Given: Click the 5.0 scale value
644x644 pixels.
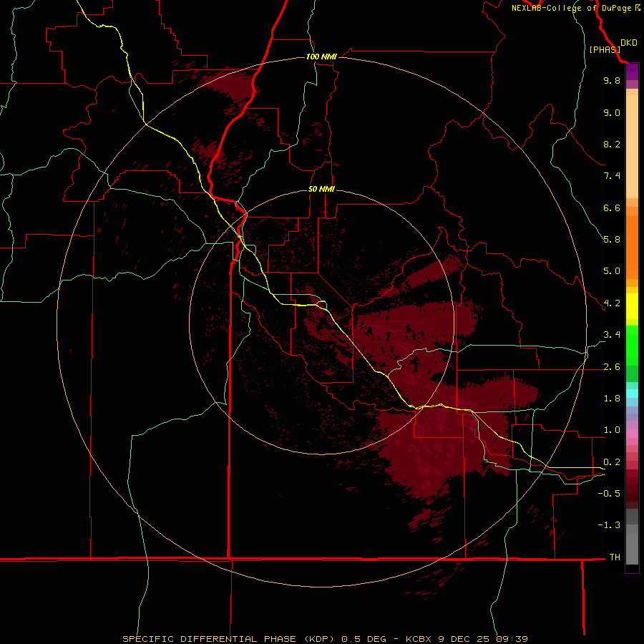Looking at the screenshot, I should [x=612, y=271].
